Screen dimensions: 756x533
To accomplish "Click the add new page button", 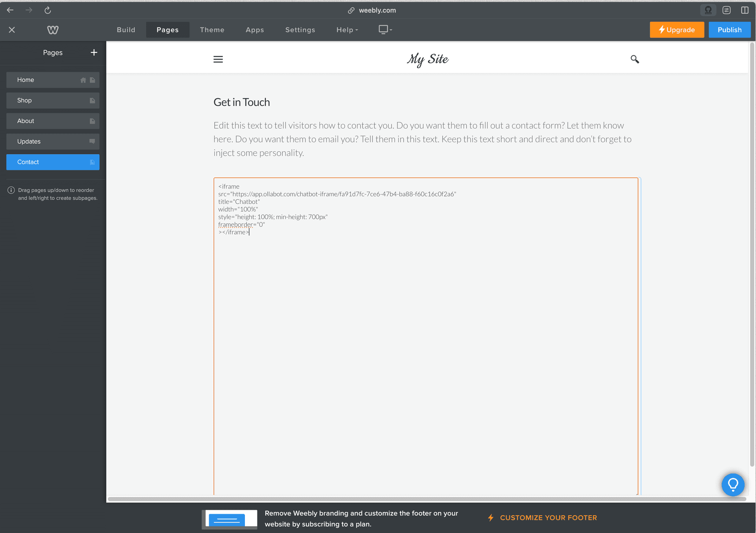I will pos(93,52).
